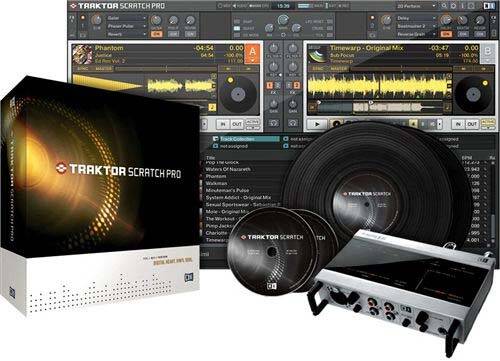
Task: Open the Delay effect dropdown in FX unit 2
Action: coord(416,18)
